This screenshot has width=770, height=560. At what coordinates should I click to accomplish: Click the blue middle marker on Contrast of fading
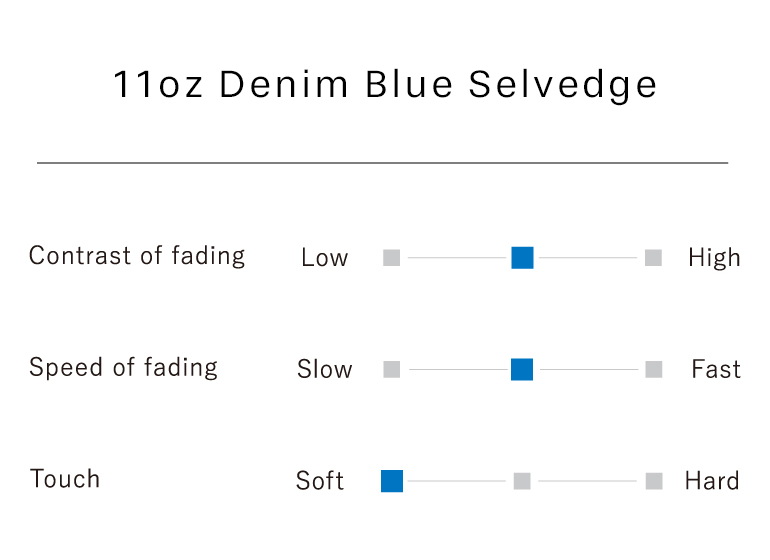tap(522, 257)
